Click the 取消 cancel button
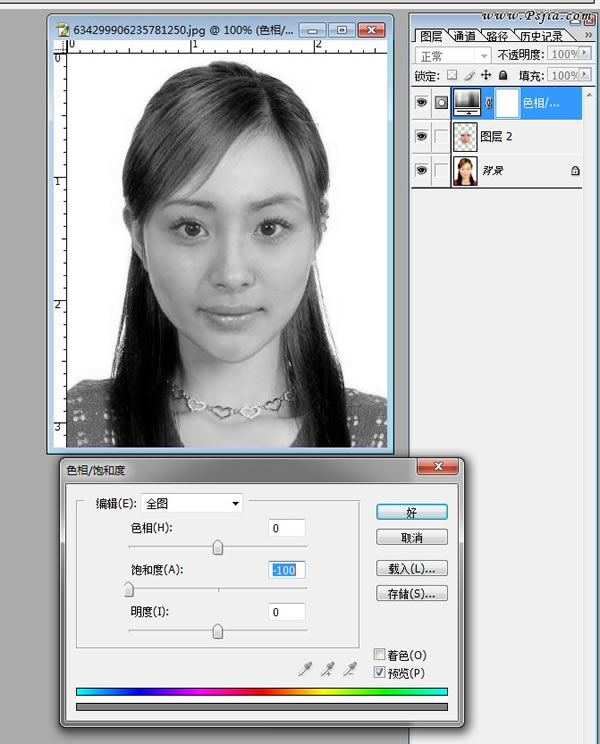600x744 pixels. [411, 537]
